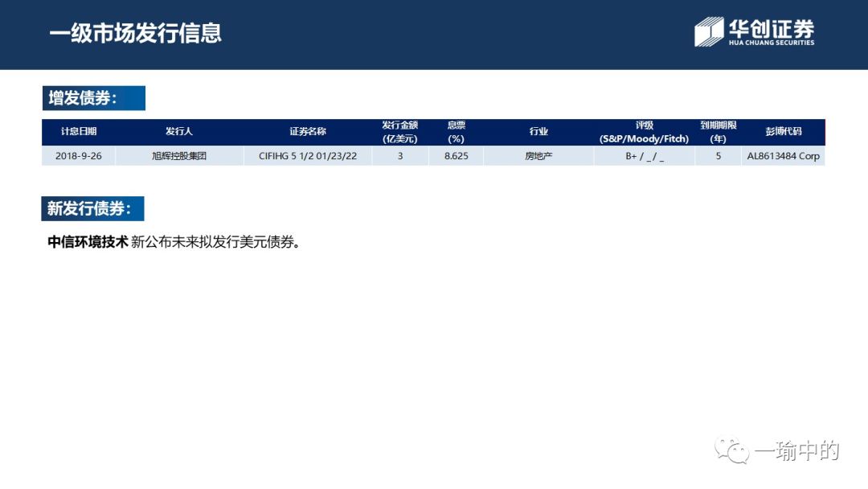Viewport: 868px width, 489px height.
Task: Click the 证券名称 column header
Action: [308, 132]
